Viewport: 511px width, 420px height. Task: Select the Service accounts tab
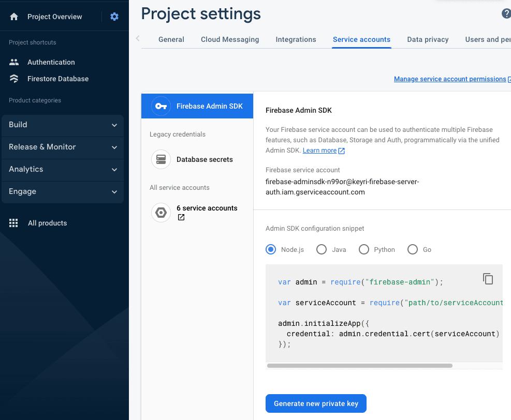pos(361,40)
